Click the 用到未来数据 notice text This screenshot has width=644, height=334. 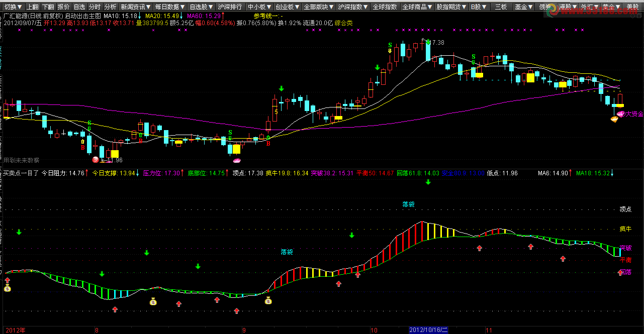21,160
